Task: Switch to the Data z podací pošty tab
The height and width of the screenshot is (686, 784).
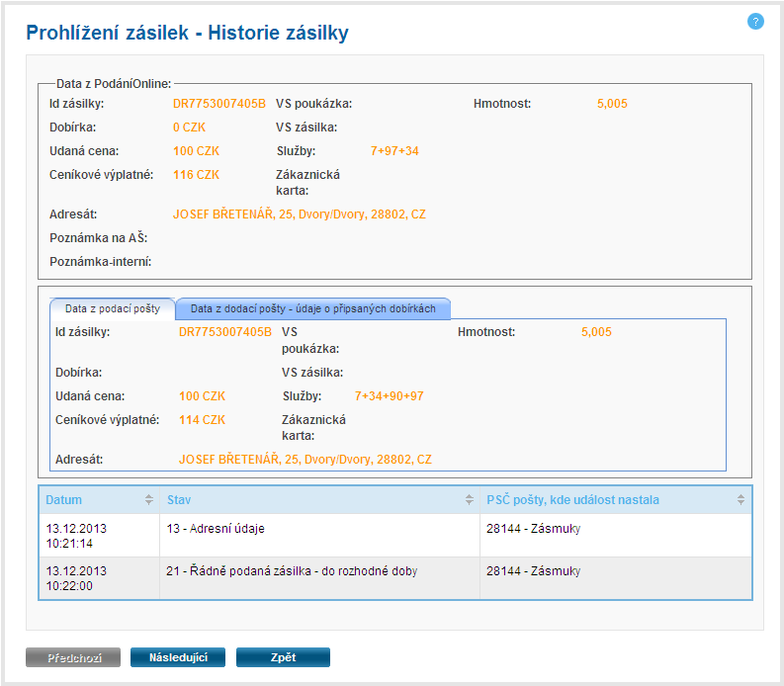Action: point(112,308)
